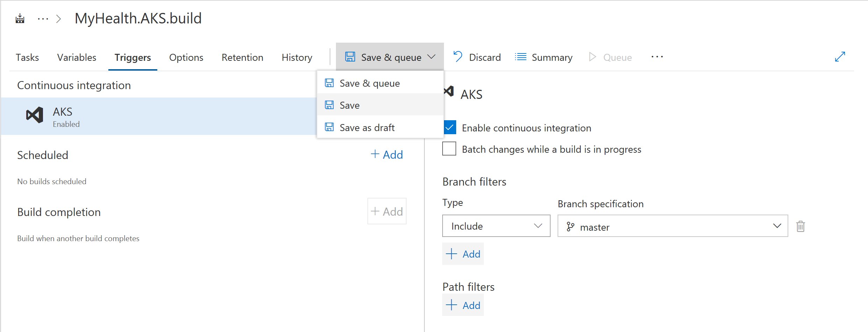Click the Build completion heading
The height and width of the screenshot is (332, 868).
click(59, 212)
